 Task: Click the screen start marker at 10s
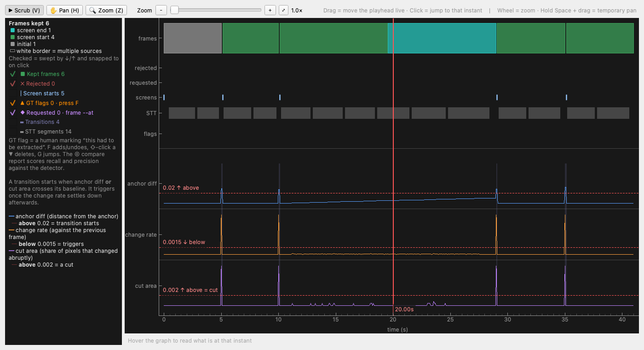pos(280,97)
